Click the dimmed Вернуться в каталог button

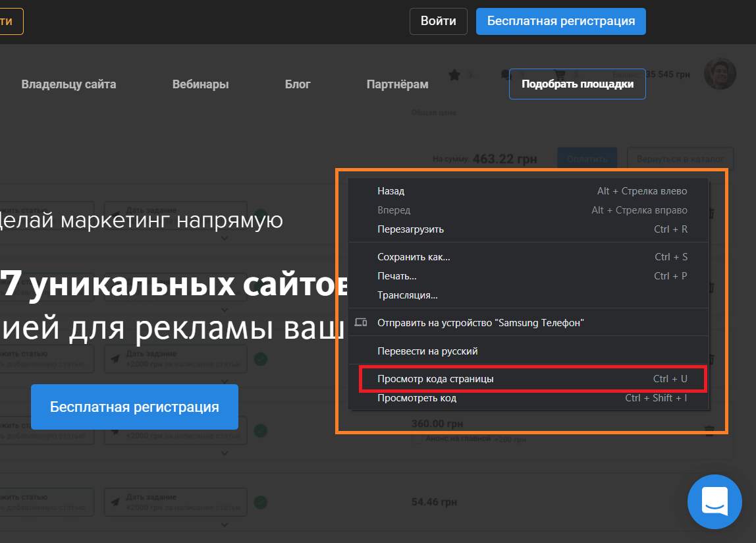tap(680, 158)
